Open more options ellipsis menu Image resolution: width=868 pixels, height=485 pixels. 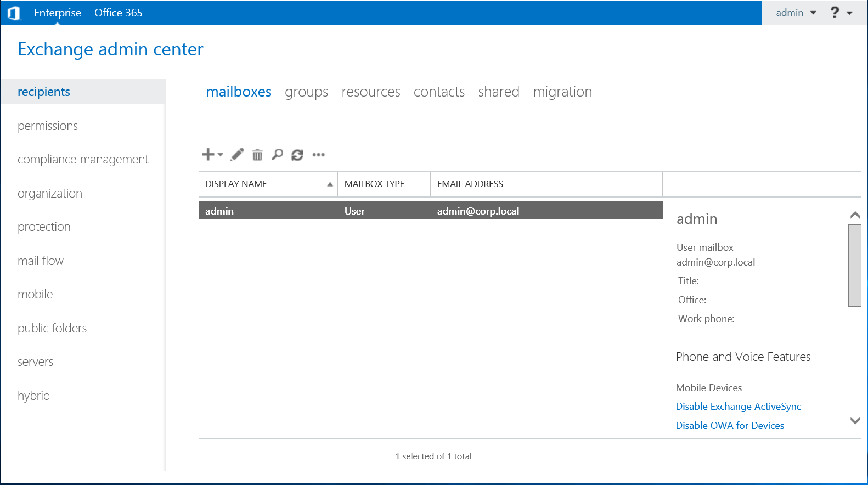pyautogui.click(x=319, y=155)
